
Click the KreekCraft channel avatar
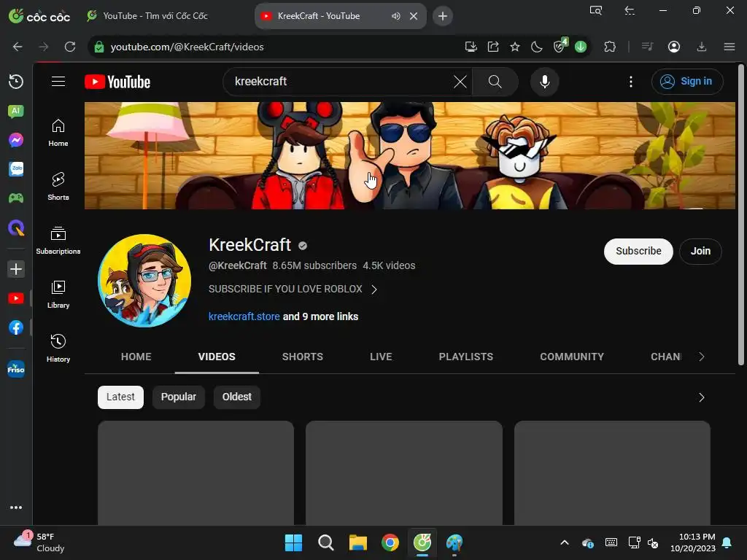coord(144,281)
